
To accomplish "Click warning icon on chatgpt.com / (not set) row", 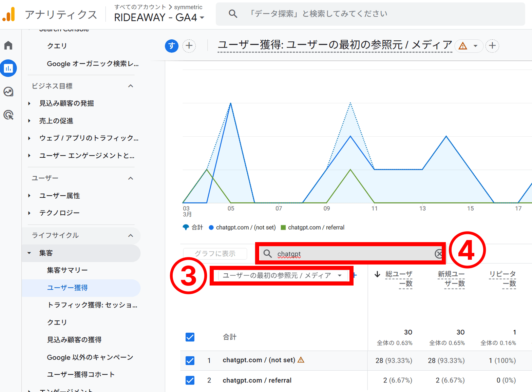I will click(x=301, y=360).
